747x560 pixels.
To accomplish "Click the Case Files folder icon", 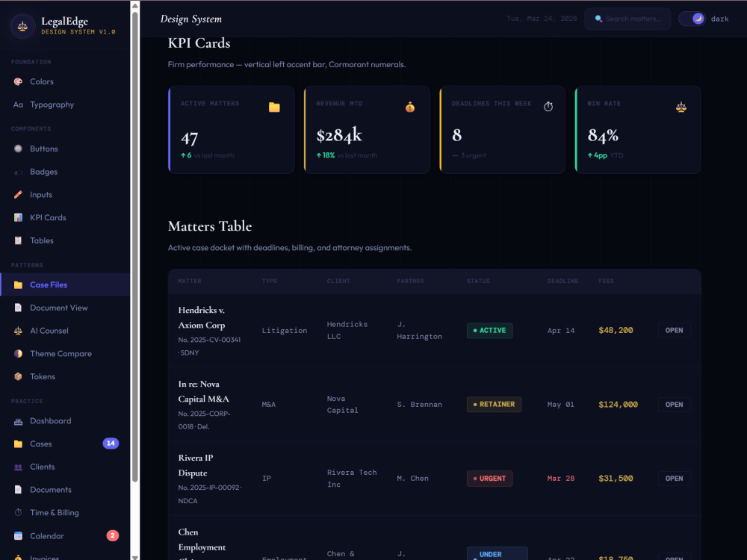I will [x=18, y=284].
